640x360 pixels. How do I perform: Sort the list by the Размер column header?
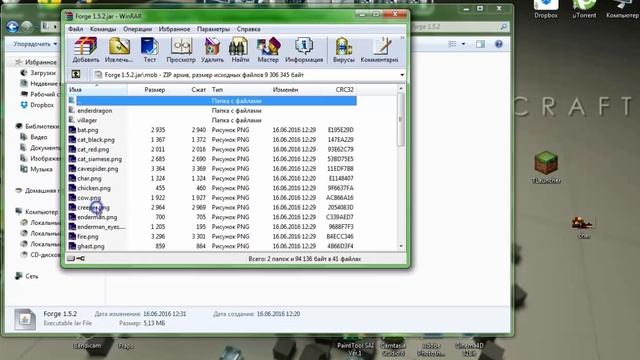coord(155,89)
